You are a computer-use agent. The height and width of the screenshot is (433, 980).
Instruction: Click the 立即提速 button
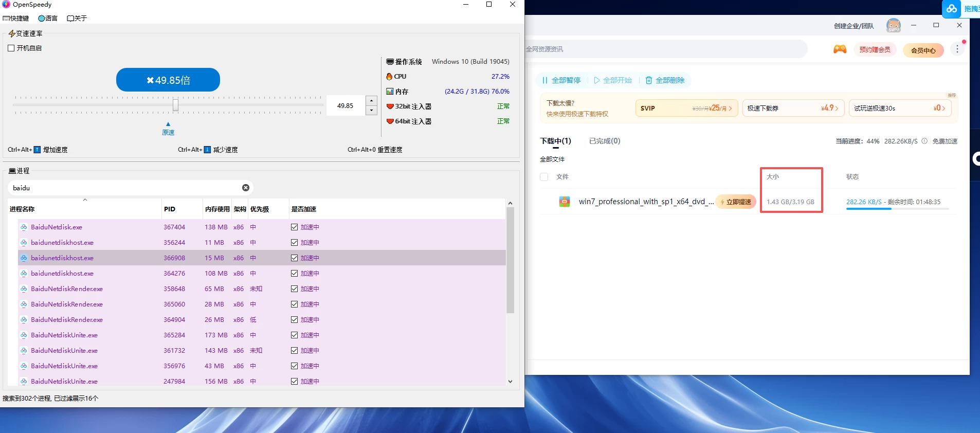[x=736, y=202]
